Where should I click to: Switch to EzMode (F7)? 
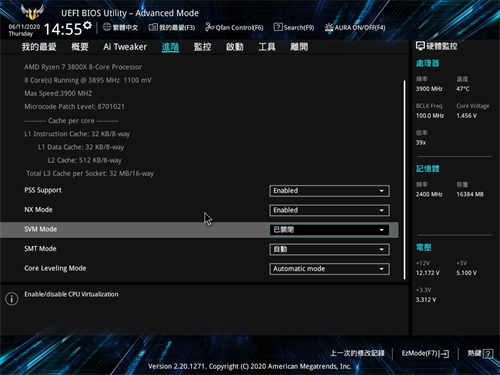point(425,353)
